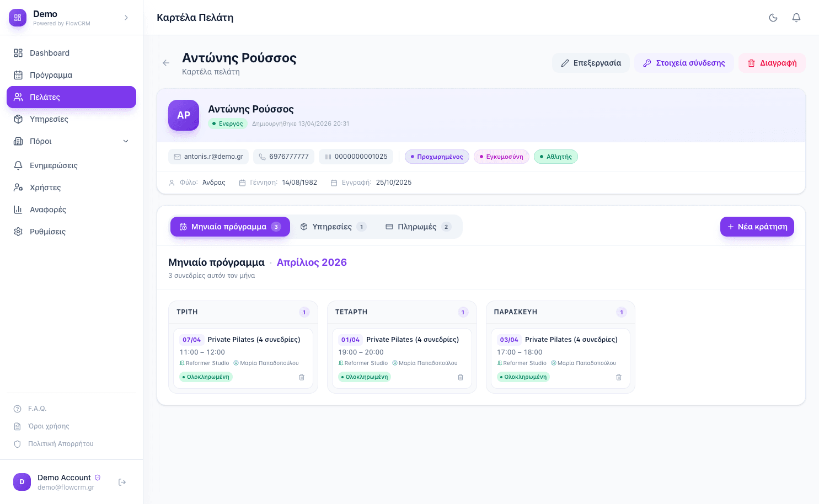Open Υπηρεσίες in the sidebar

[x=72, y=119]
